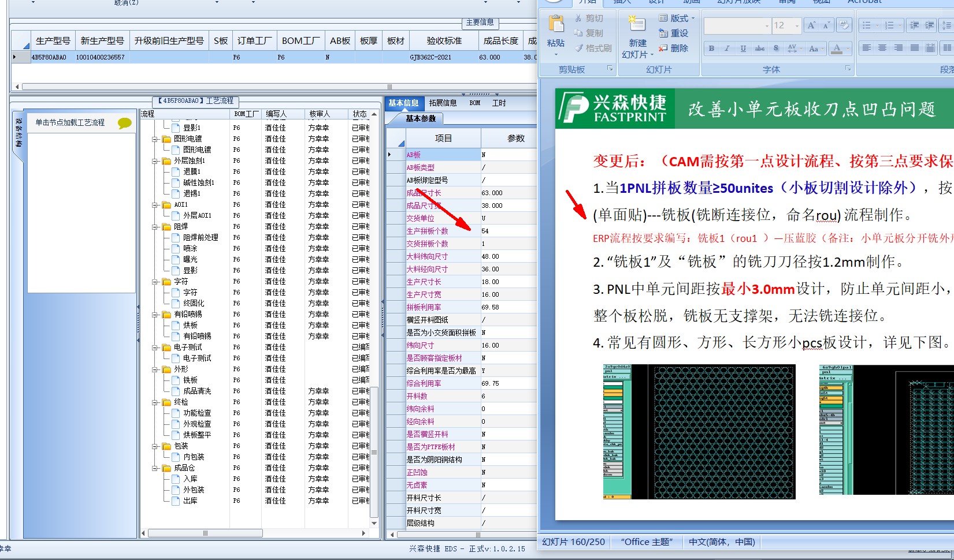
Task: Click the Decrease Indent icon
Action: coord(914,25)
